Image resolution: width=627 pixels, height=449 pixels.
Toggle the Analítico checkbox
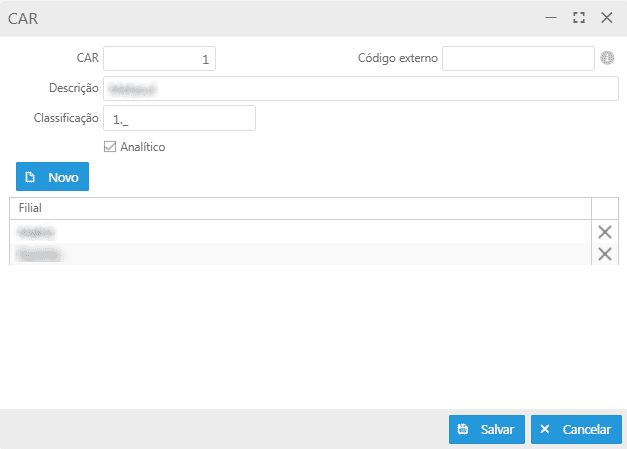click(x=111, y=147)
